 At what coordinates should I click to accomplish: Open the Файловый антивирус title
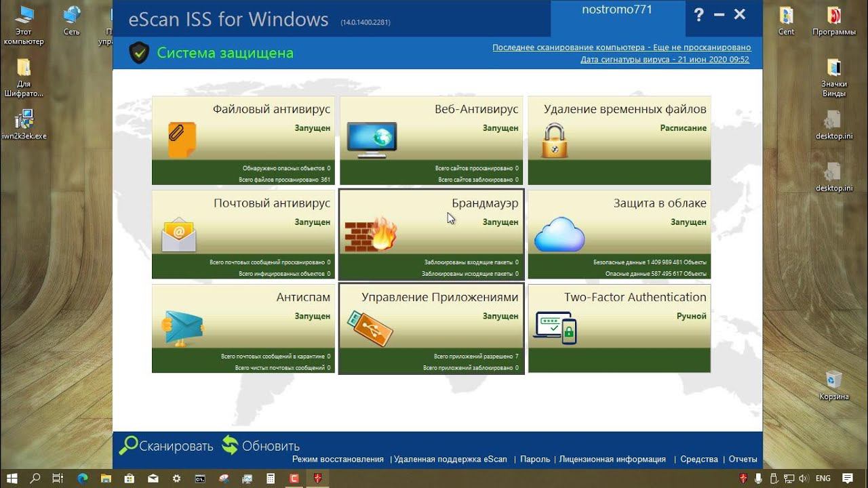[271, 109]
